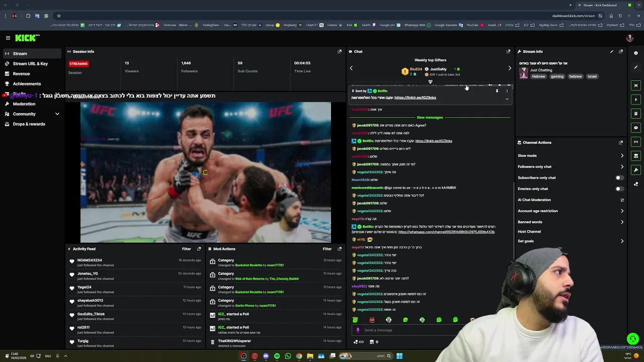Open Chrome from the taskbar
Screen dimensions: 644x362
point(299,356)
